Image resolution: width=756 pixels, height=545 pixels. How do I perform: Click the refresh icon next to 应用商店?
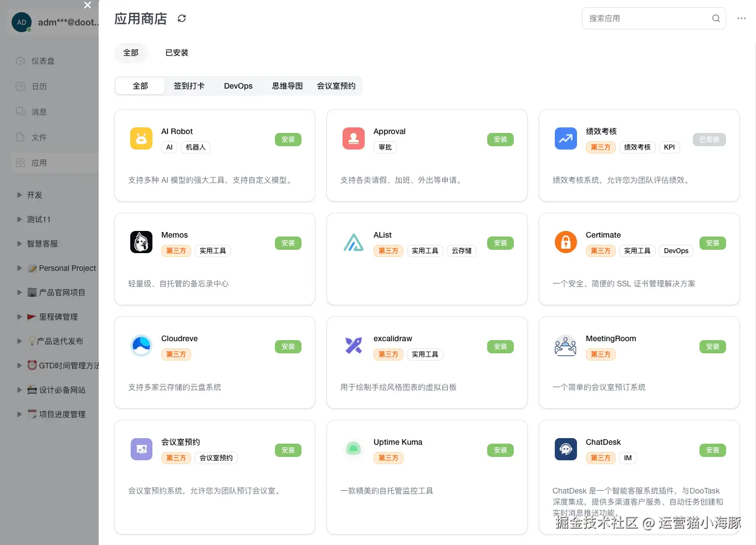point(182,18)
